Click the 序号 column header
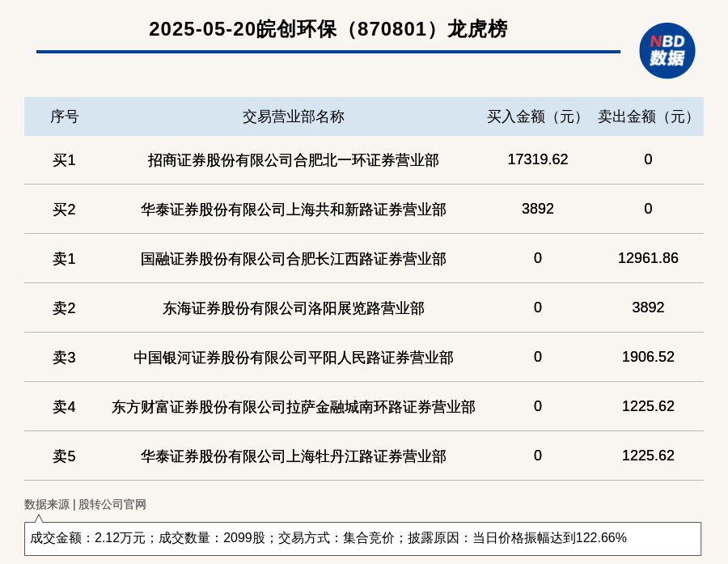 click(x=65, y=117)
